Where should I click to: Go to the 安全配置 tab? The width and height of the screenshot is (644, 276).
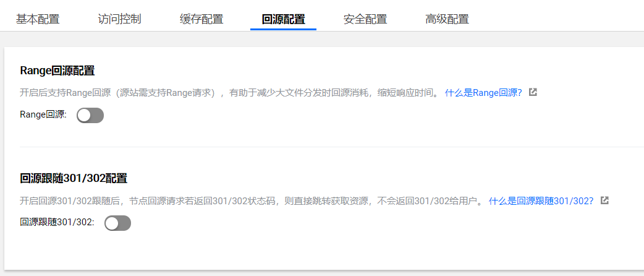pyautogui.click(x=365, y=19)
